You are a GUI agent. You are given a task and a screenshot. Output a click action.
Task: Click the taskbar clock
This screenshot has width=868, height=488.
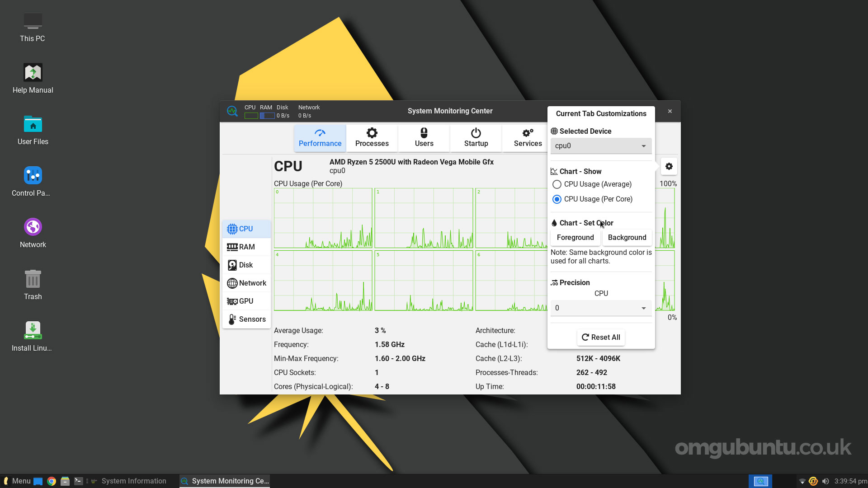(850, 481)
